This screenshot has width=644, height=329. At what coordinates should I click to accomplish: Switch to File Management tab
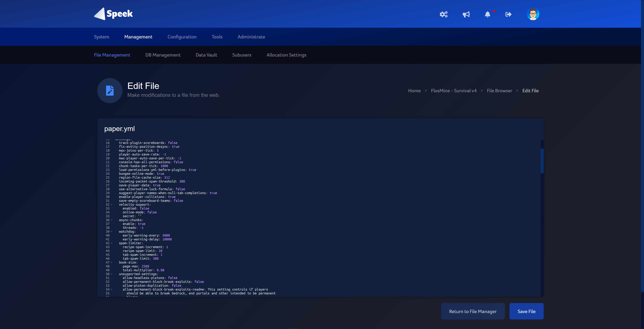click(x=112, y=55)
